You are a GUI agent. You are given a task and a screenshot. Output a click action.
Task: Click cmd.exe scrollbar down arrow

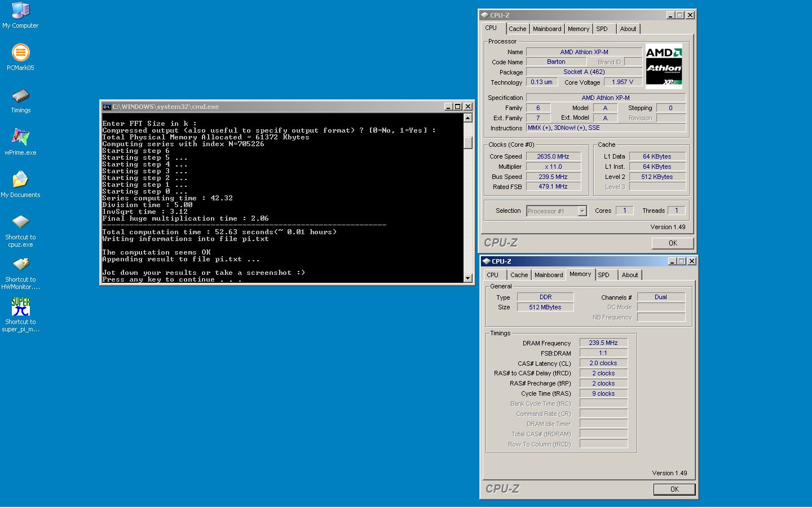tap(467, 278)
